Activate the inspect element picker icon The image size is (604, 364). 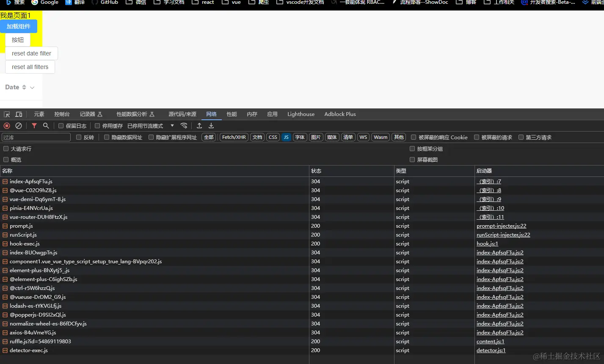pos(7,114)
